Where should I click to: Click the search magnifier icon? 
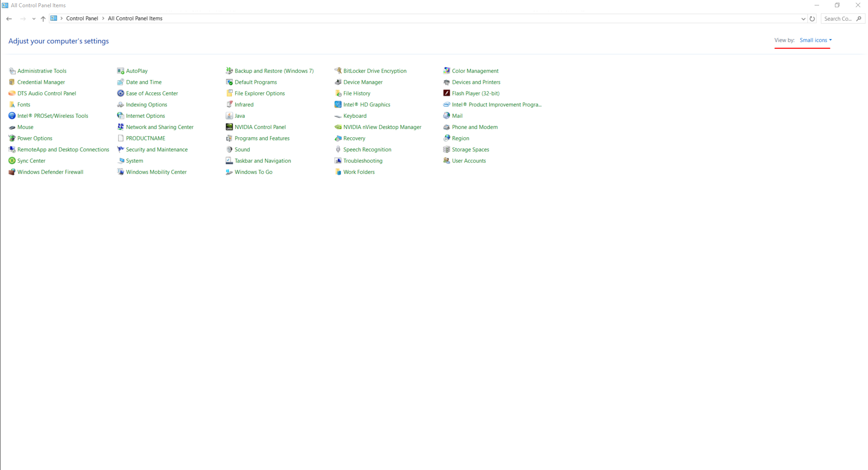(859, 19)
